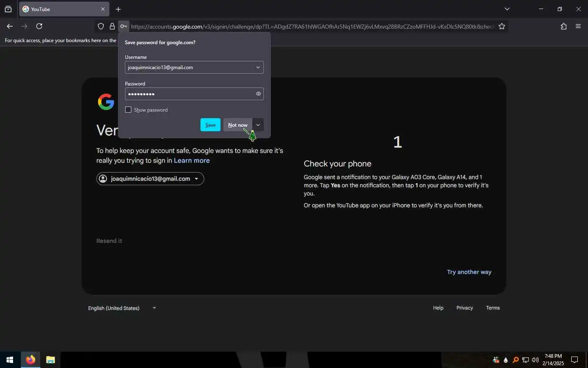Open the Windows Start menu

10,360
